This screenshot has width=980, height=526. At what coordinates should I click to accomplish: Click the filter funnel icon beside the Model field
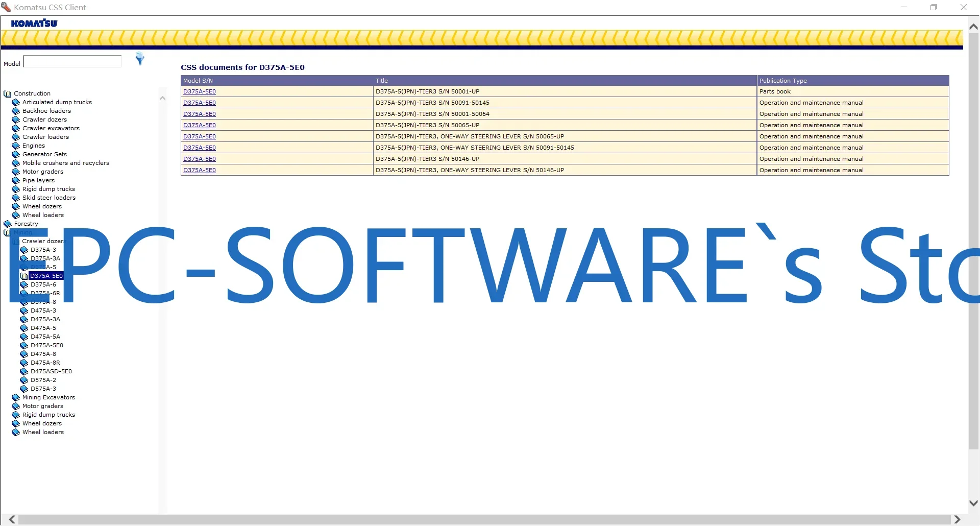click(140, 59)
